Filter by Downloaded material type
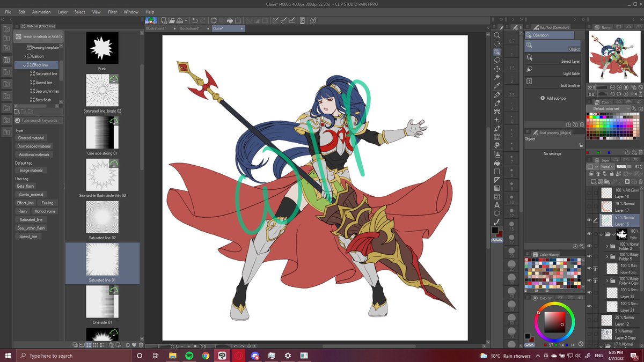This screenshot has height=362, width=644. pyautogui.click(x=34, y=146)
